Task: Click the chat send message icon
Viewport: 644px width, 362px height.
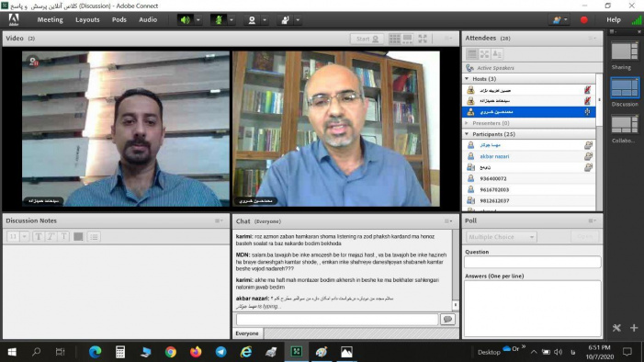Action: coord(447,319)
